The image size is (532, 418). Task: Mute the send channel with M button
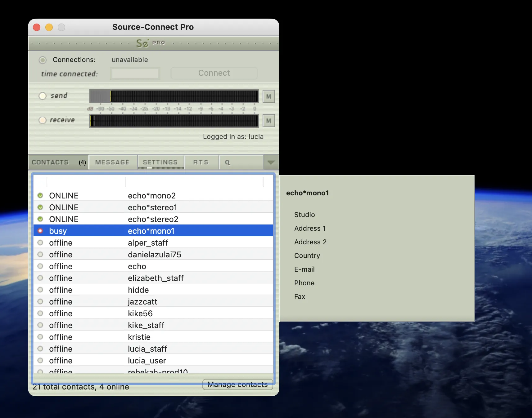(269, 96)
